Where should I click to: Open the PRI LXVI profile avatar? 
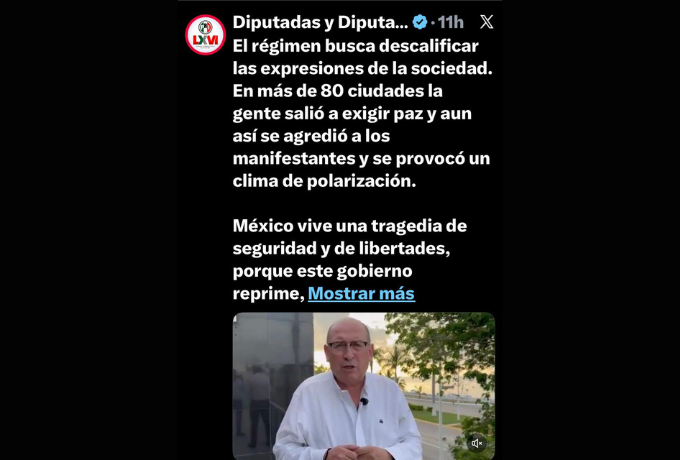[205, 35]
